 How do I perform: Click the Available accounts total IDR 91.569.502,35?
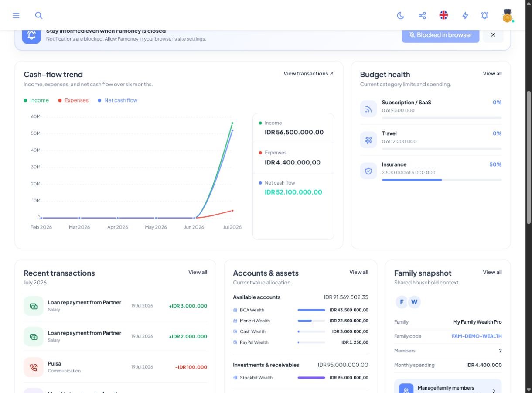[x=346, y=297]
